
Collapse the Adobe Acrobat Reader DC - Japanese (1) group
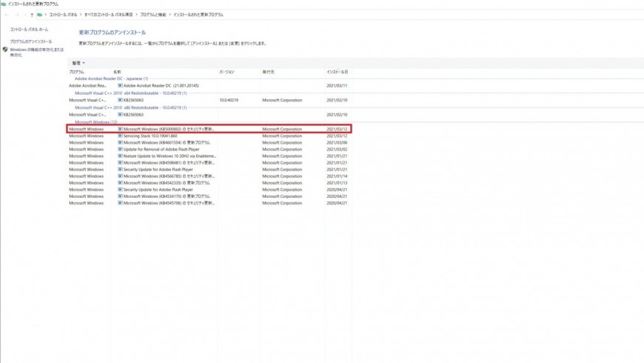pyautogui.click(x=111, y=79)
